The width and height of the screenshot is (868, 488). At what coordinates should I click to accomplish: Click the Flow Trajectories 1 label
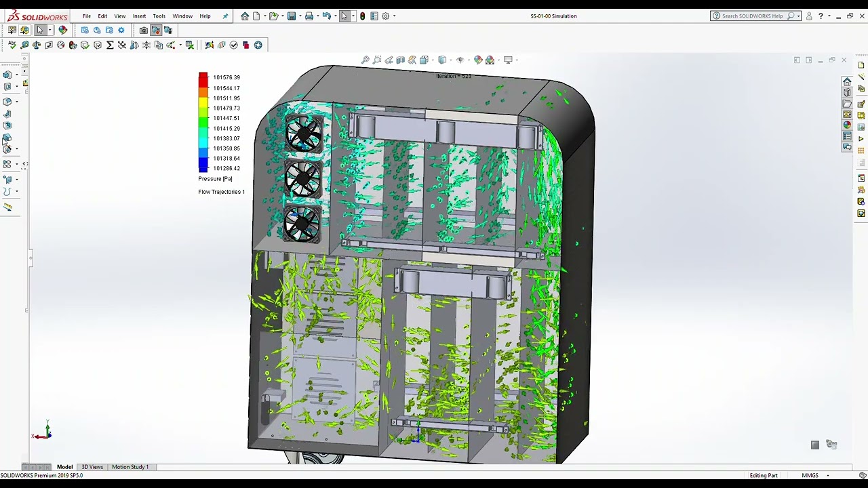(x=222, y=192)
